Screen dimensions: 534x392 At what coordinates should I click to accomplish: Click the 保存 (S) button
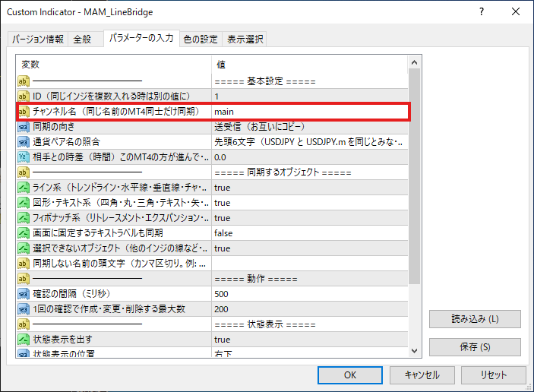click(x=475, y=347)
